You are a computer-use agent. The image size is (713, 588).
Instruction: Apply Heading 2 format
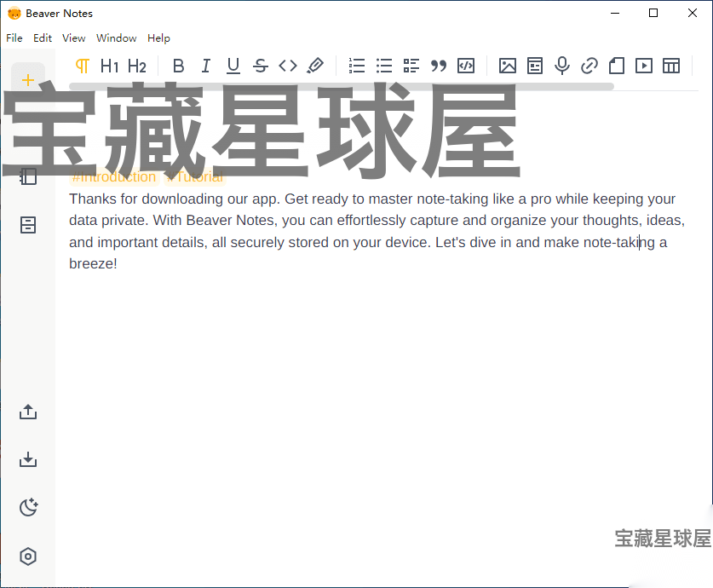(137, 66)
